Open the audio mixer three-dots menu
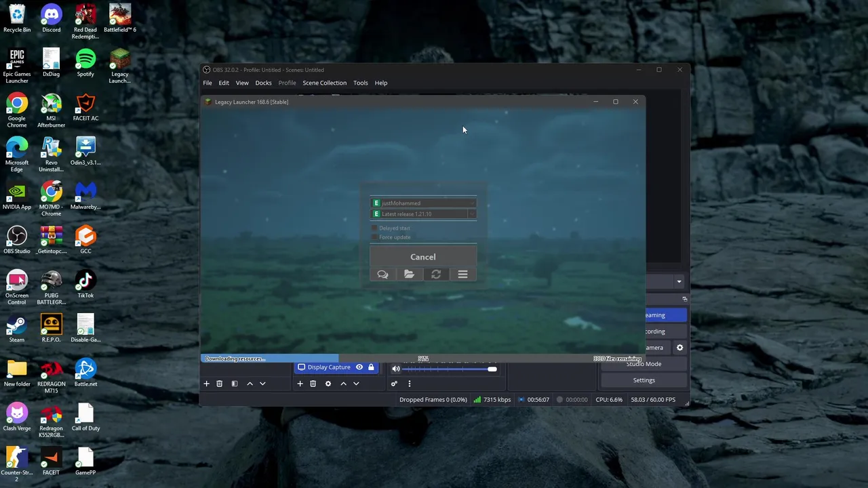The height and width of the screenshot is (488, 868). (409, 384)
